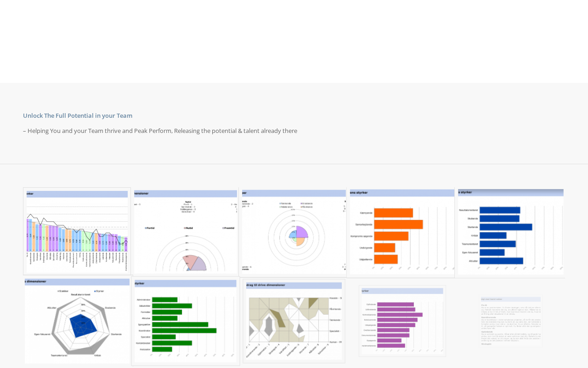
Task: Open the blue spider radar chart thumbnail
Action: [77, 321]
